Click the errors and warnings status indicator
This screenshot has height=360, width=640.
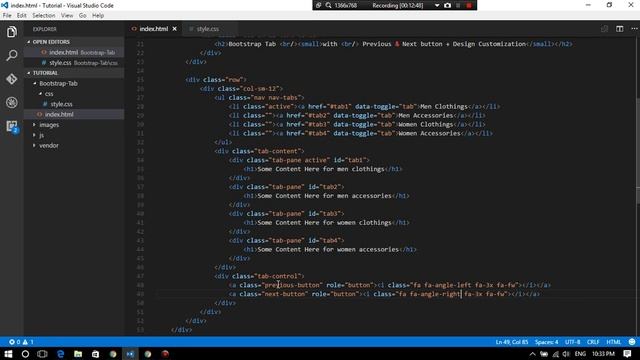(x=21, y=342)
